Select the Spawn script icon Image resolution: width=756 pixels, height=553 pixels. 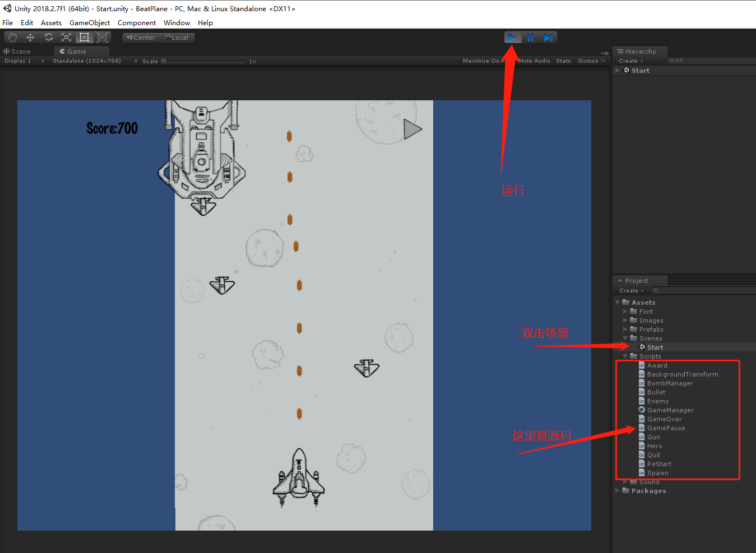point(642,473)
